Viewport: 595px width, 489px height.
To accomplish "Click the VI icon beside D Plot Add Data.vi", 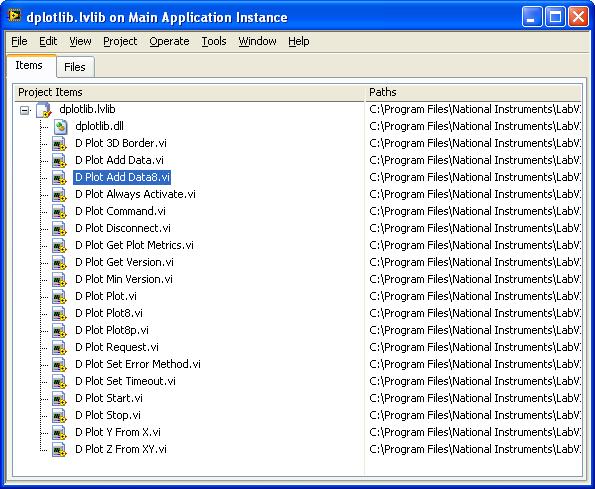I will [59, 161].
